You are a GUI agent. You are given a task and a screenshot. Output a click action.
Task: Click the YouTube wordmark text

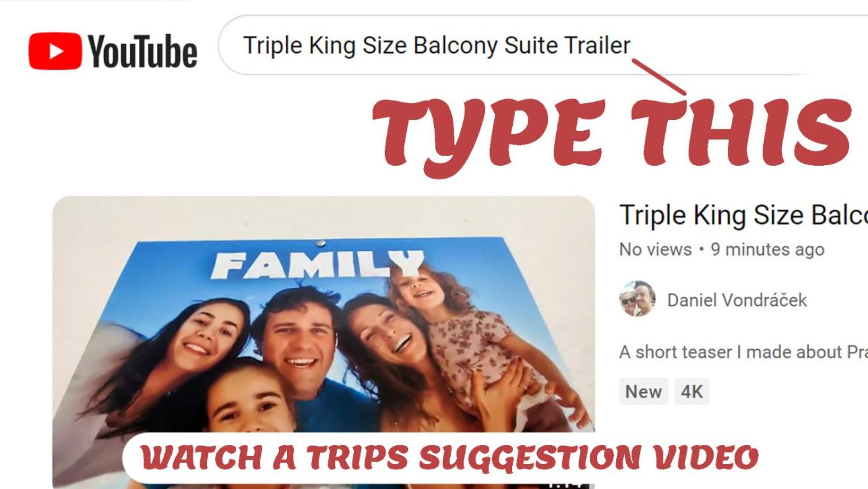click(x=143, y=51)
